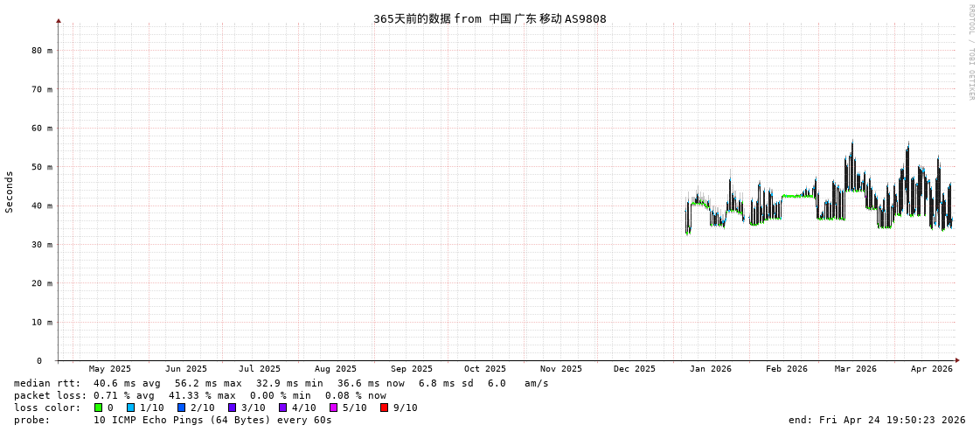Click the end timestamp Fri Apr 24
Screen dimensions: 980x432
click(x=876, y=420)
